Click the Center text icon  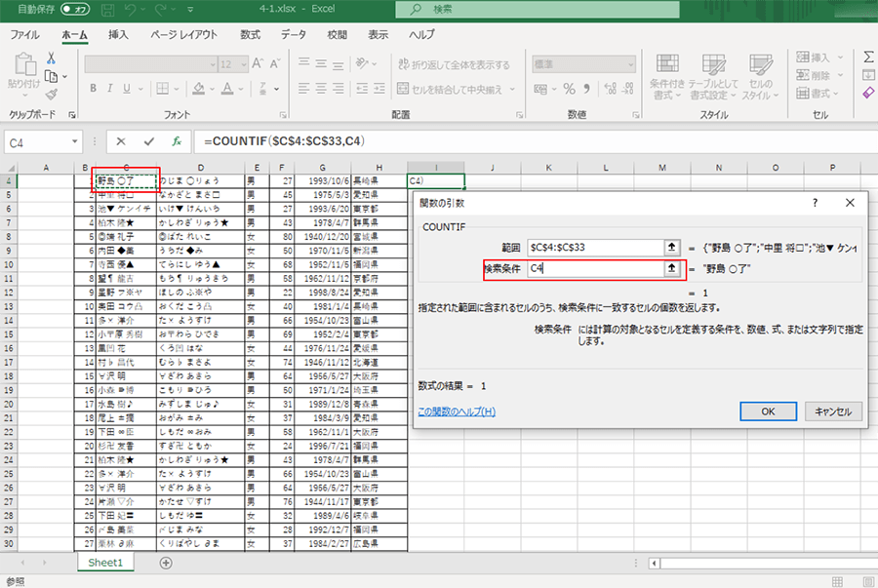321,89
